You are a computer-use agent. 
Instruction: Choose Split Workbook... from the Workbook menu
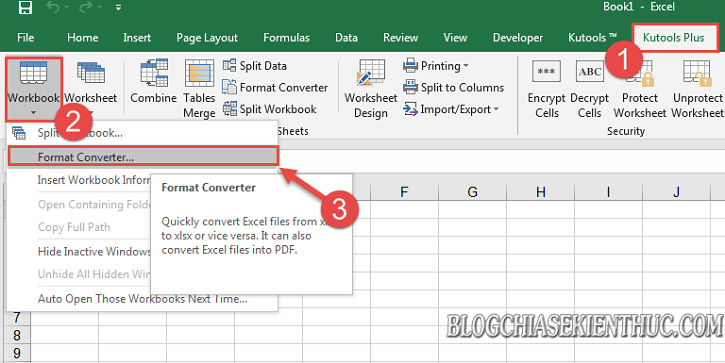pyautogui.click(x=142, y=133)
